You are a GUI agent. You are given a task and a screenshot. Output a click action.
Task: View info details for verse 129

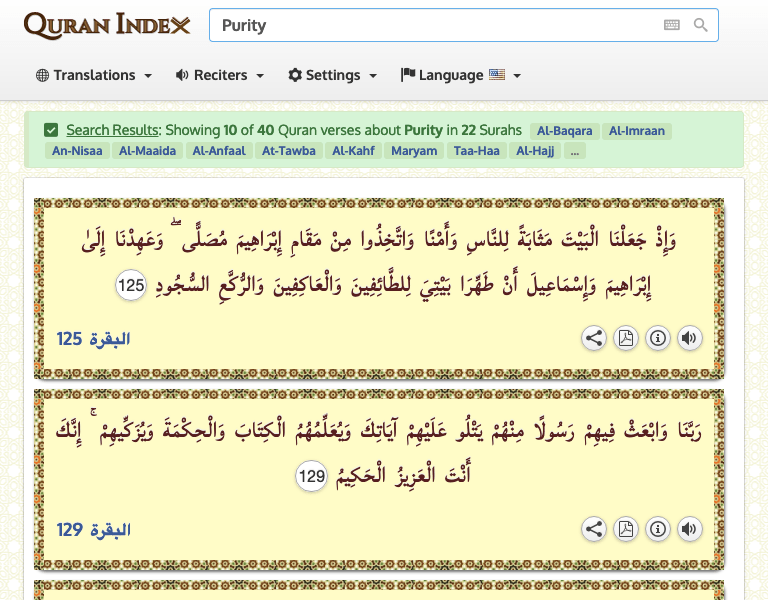pyautogui.click(x=658, y=529)
